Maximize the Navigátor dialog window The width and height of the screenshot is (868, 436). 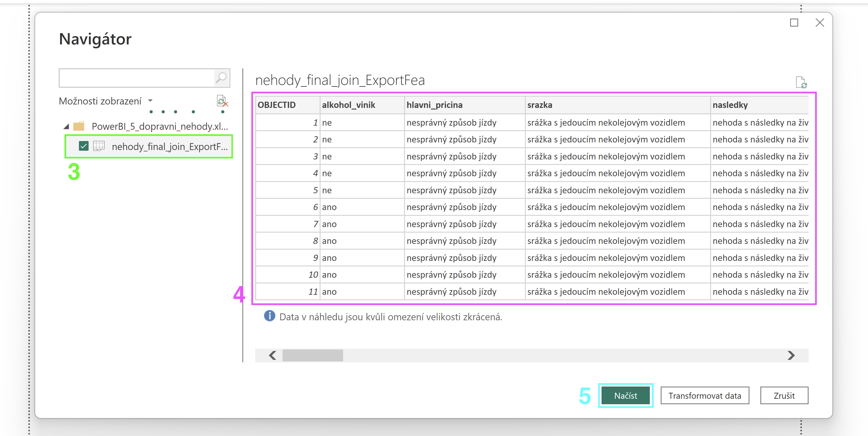pos(794,23)
